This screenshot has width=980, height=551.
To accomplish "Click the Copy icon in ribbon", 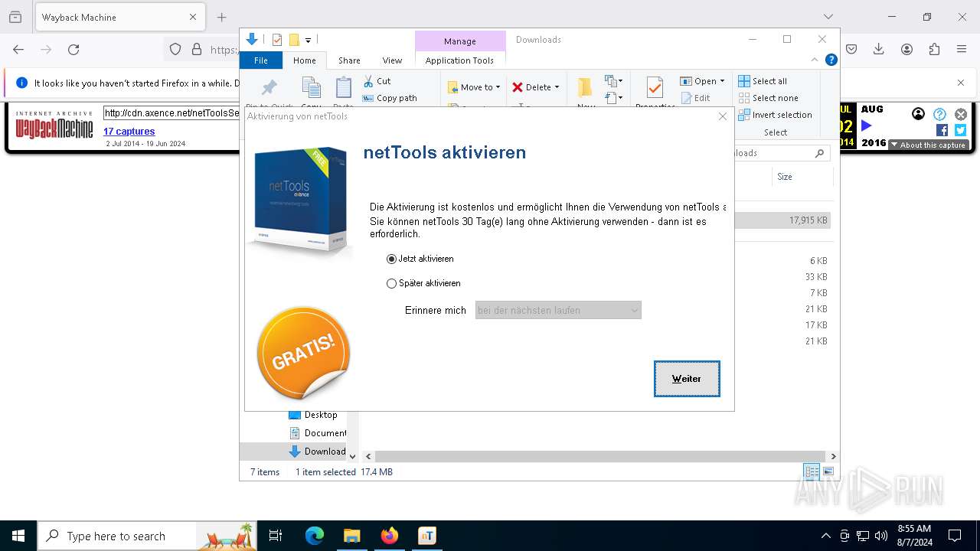I will coord(311,87).
